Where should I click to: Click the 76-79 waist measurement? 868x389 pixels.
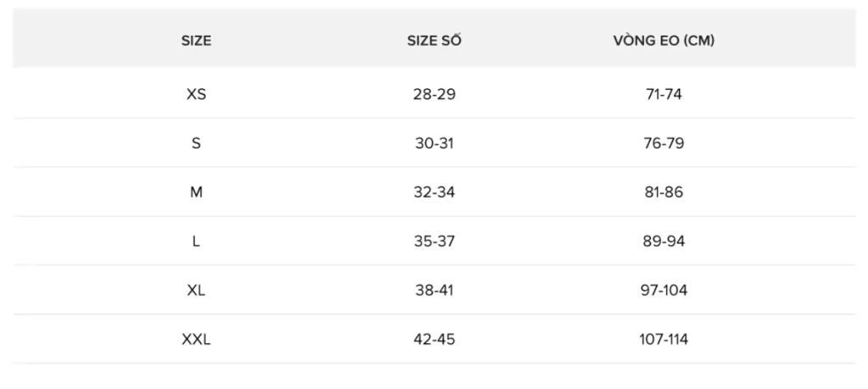664,144
